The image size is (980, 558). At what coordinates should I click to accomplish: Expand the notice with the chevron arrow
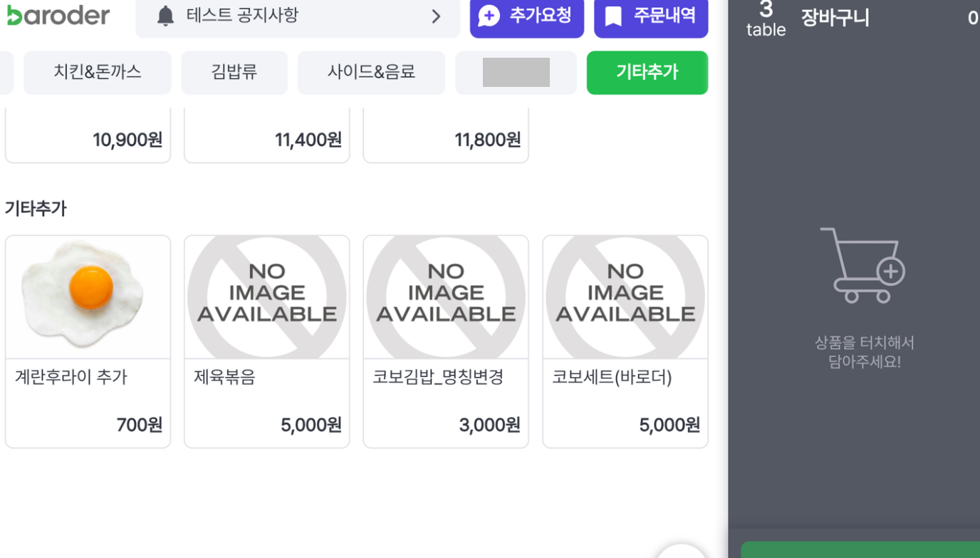(x=436, y=16)
